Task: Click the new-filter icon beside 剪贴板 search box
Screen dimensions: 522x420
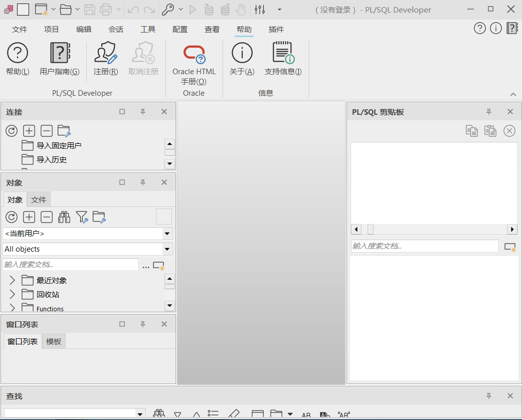Action: [x=510, y=247]
